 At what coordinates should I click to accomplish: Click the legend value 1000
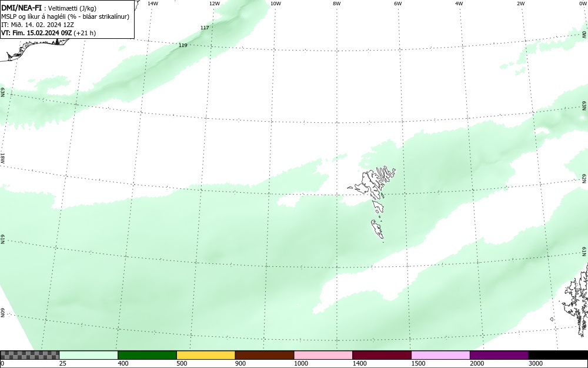(x=300, y=363)
